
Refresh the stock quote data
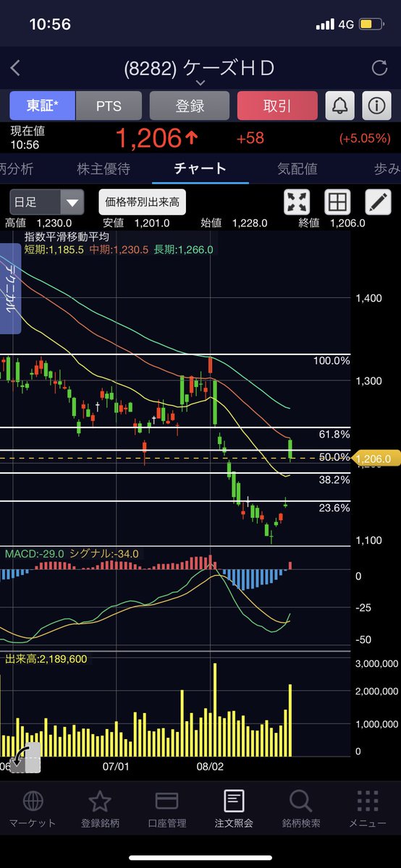pos(379,69)
